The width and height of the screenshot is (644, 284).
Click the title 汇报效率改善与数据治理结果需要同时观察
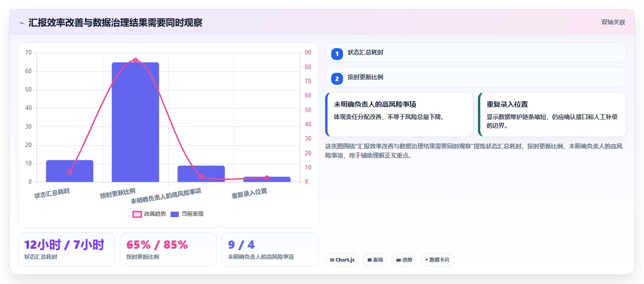click(115, 22)
